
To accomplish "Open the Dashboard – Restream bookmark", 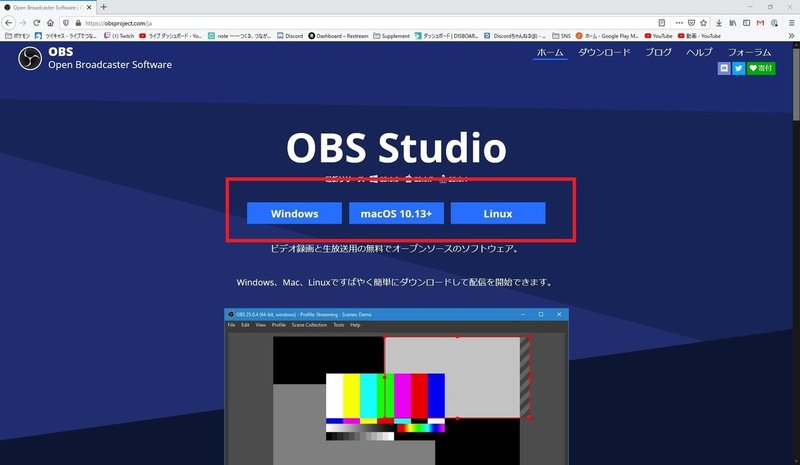I will [338, 36].
